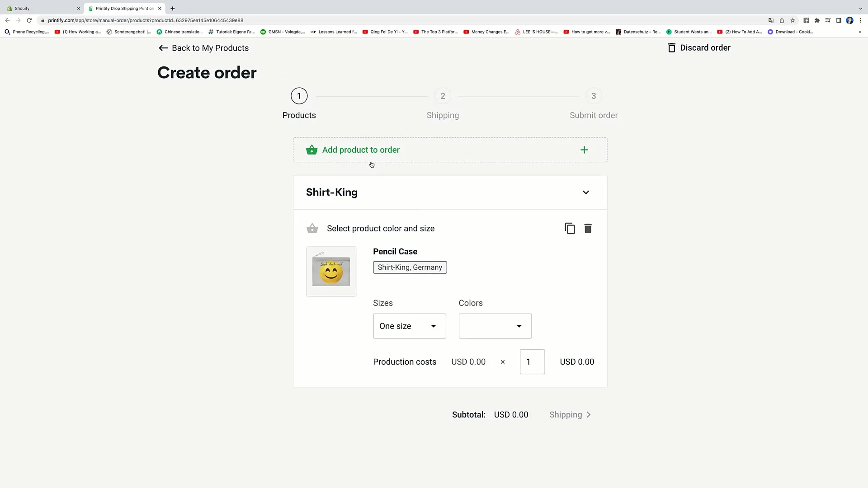
Task: Click the translate icon in address bar
Action: pos(771,20)
